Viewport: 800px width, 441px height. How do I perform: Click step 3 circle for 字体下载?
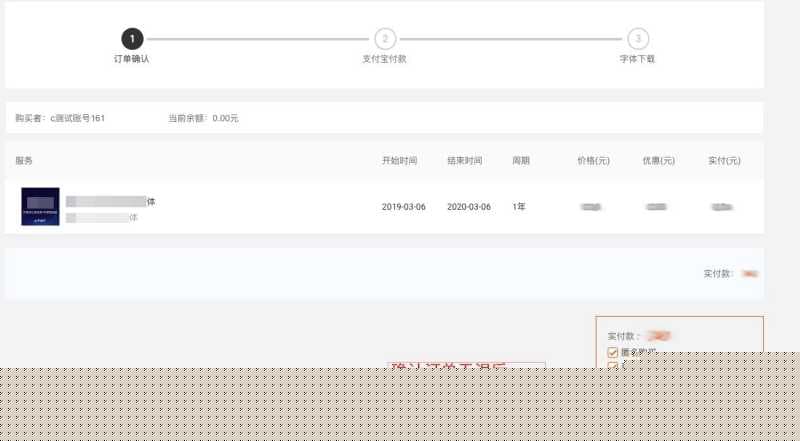pos(638,39)
